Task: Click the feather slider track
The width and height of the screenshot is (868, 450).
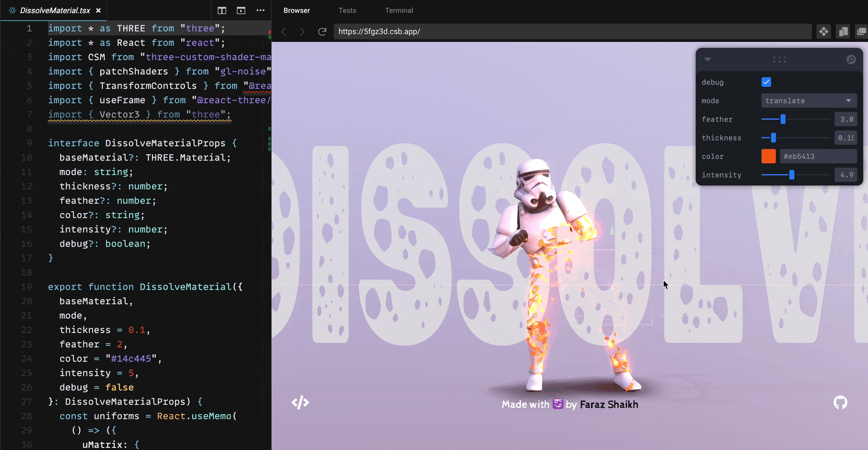Action: [796, 119]
